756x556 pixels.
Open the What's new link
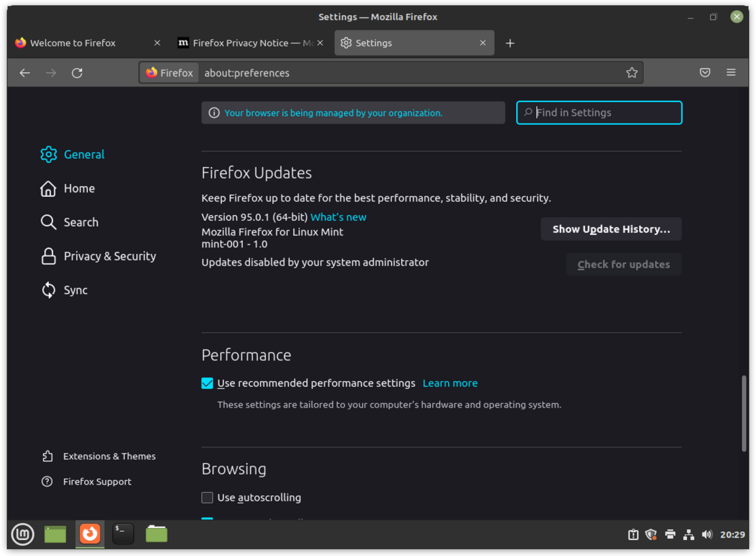pos(338,217)
